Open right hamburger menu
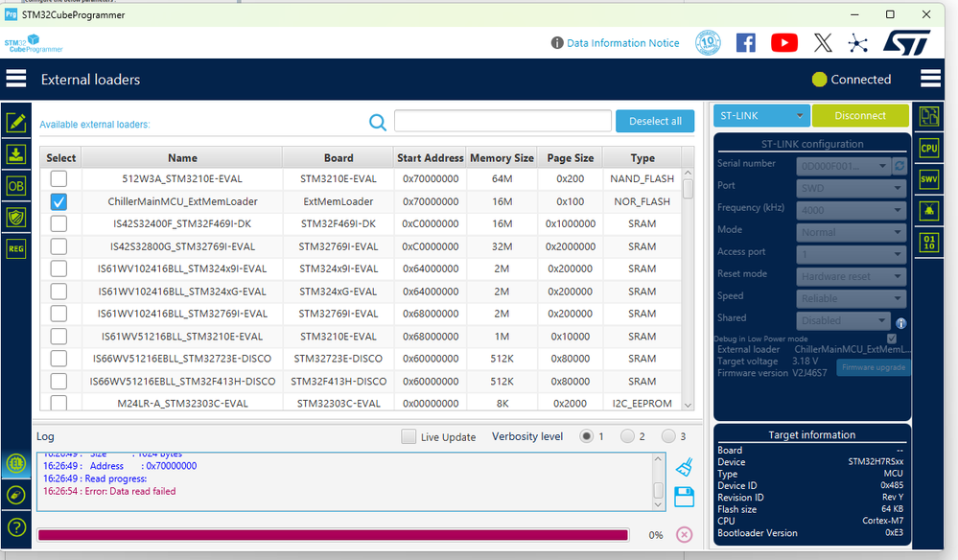The image size is (958, 560). pos(930,79)
